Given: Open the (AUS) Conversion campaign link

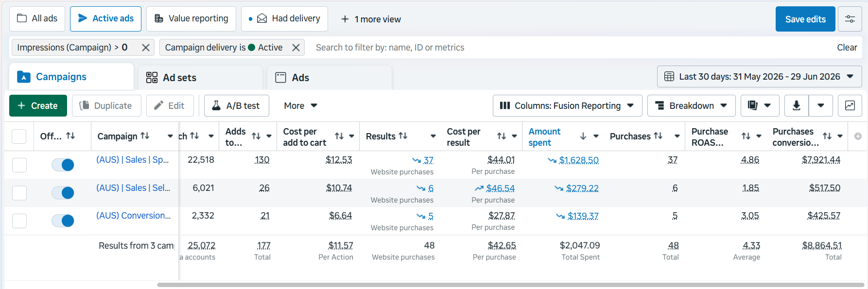Looking at the screenshot, I should (x=134, y=216).
